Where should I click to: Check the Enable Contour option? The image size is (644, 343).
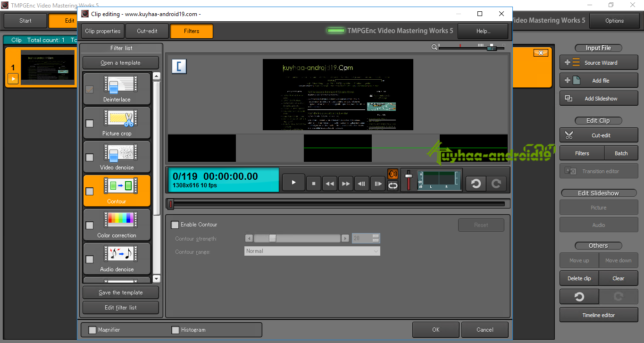click(x=175, y=225)
